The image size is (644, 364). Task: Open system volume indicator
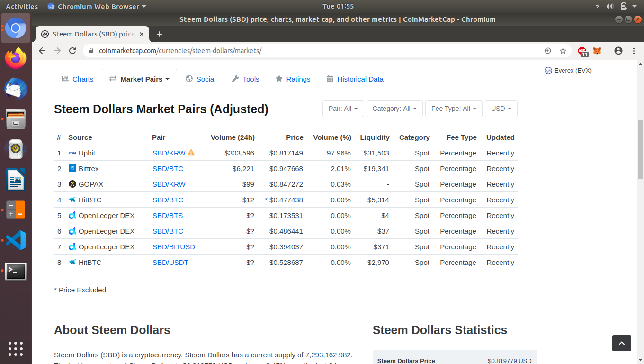(610, 6)
